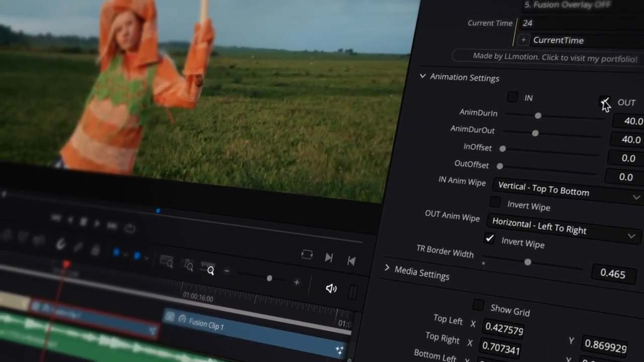This screenshot has width=644, height=362.
Task: Click the timeline zoom in plus button
Action: pyautogui.click(x=296, y=283)
